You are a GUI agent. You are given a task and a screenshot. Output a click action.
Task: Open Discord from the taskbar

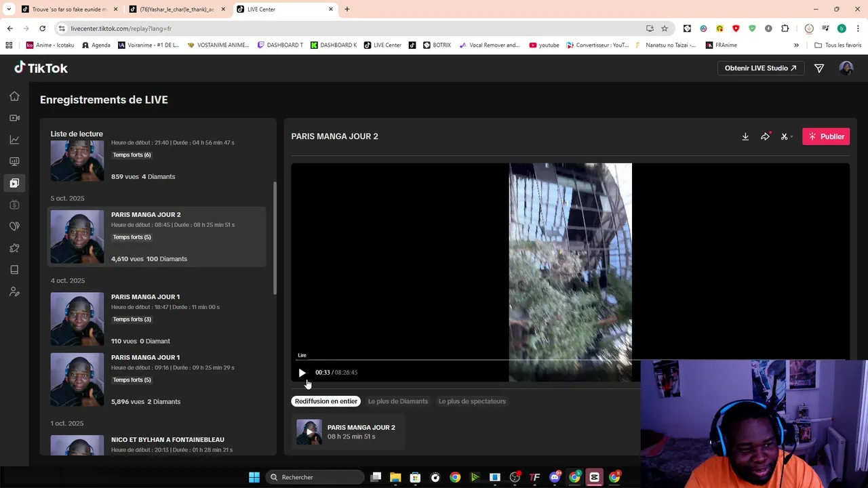click(555, 477)
